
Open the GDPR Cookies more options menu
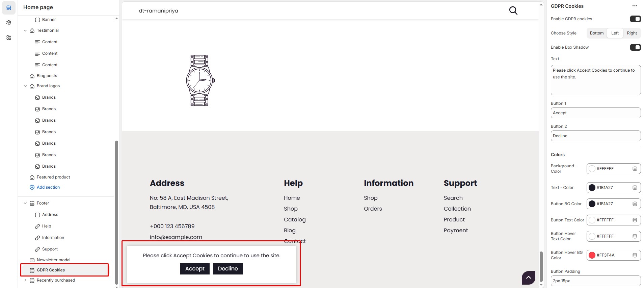(635, 6)
